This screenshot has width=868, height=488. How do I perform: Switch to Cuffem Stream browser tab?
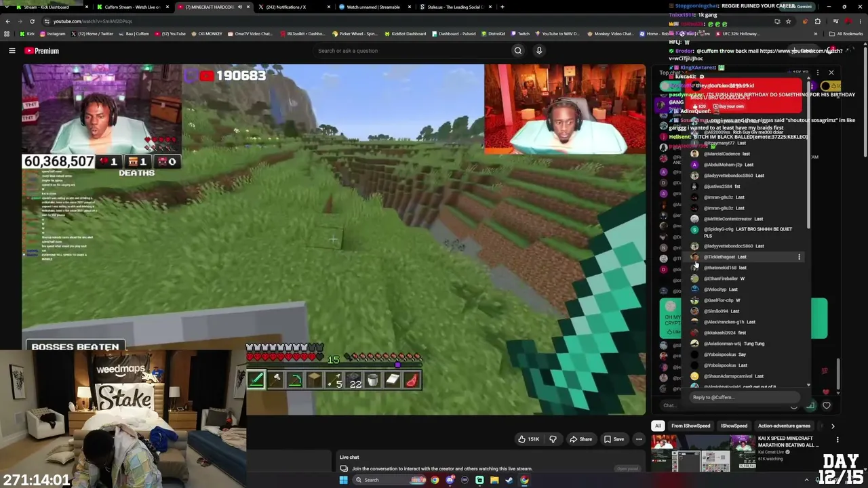tap(132, 7)
